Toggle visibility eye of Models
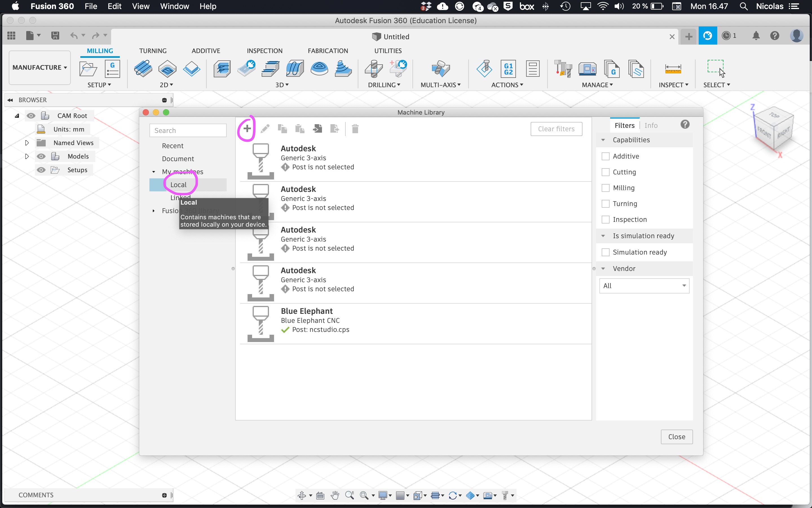Viewport: 812px width, 508px height. click(41, 156)
